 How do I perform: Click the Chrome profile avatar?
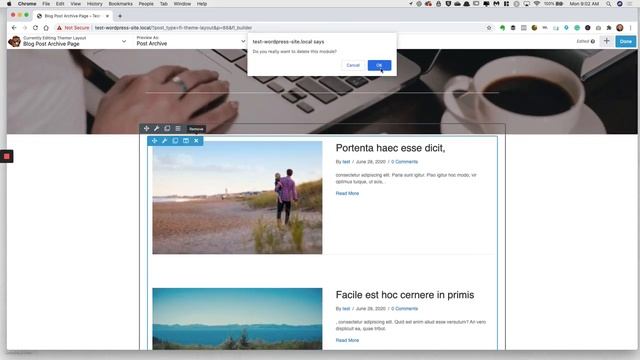tap(620, 28)
